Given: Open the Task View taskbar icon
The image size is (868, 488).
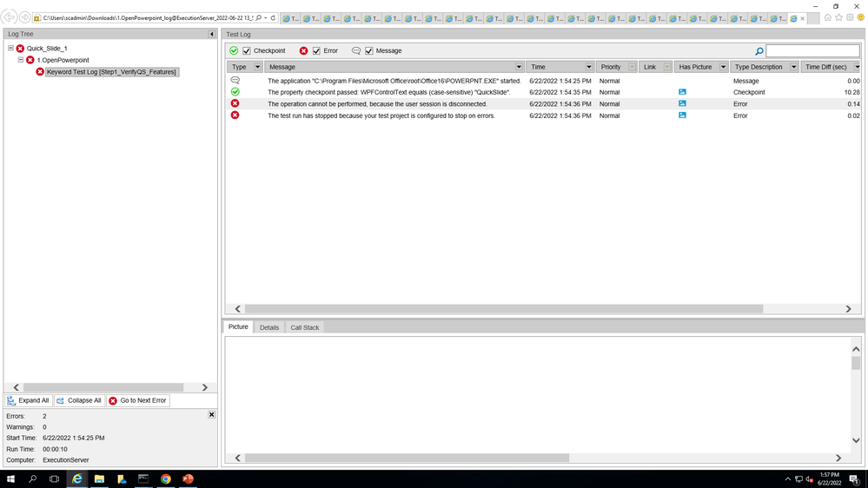Looking at the screenshot, I should coord(54,479).
